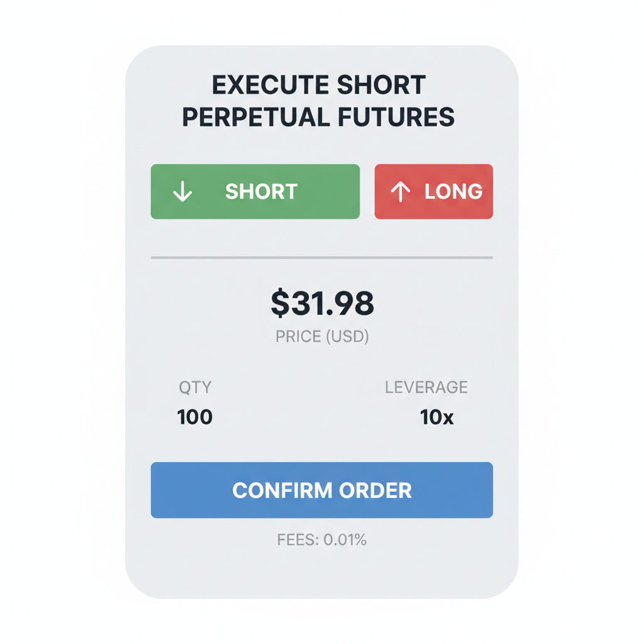The width and height of the screenshot is (644, 644).
Task: Click the blue confirm bar
Action: (x=322, y=491)
